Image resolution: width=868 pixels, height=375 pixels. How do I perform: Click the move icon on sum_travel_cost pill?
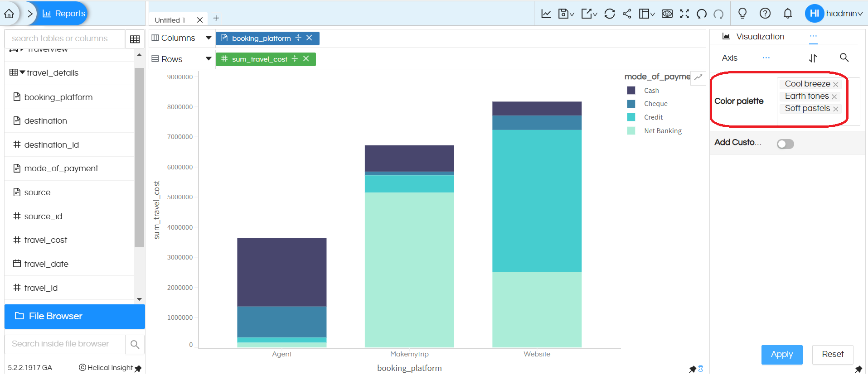pos(295,59)
